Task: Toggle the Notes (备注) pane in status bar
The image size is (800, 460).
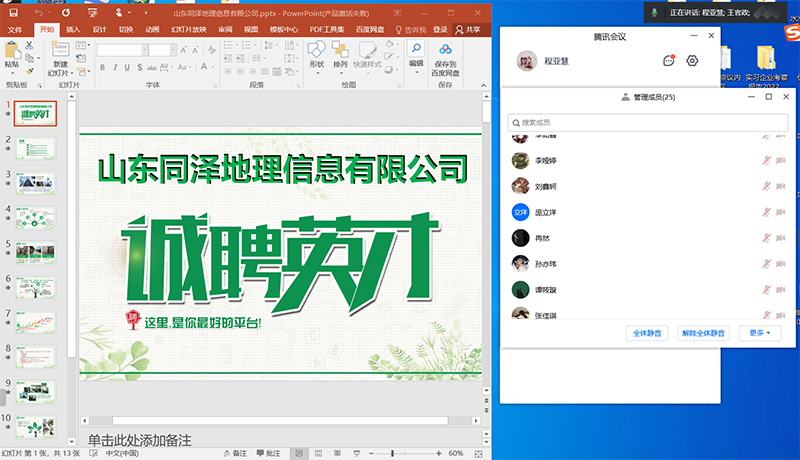Action: pos(233,453)
